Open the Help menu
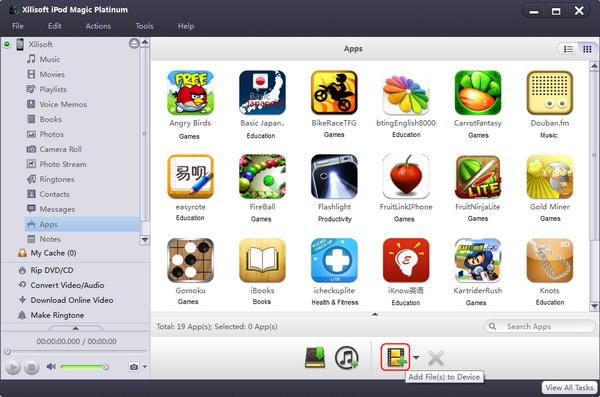The image size is (600, 397). 186,26
